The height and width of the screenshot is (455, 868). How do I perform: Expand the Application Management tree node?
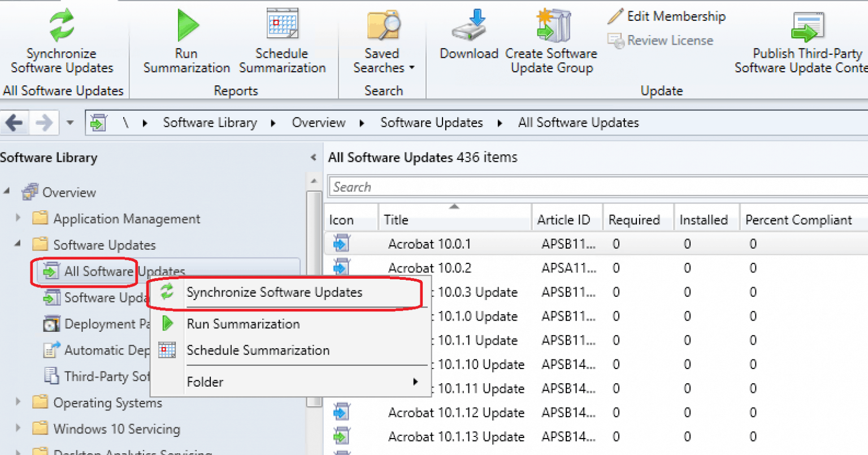(18, 218)
